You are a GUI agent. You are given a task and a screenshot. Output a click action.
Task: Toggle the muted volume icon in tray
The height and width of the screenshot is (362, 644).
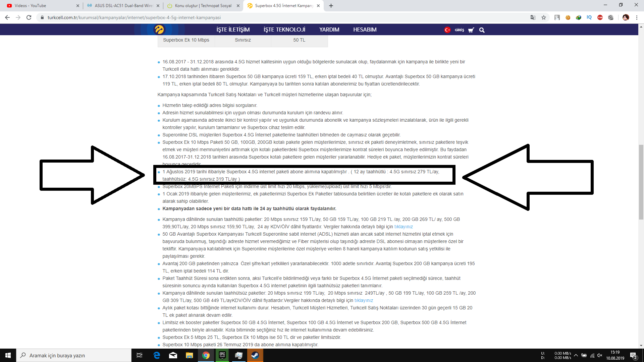pyautogui.click(x=600, y=355)
